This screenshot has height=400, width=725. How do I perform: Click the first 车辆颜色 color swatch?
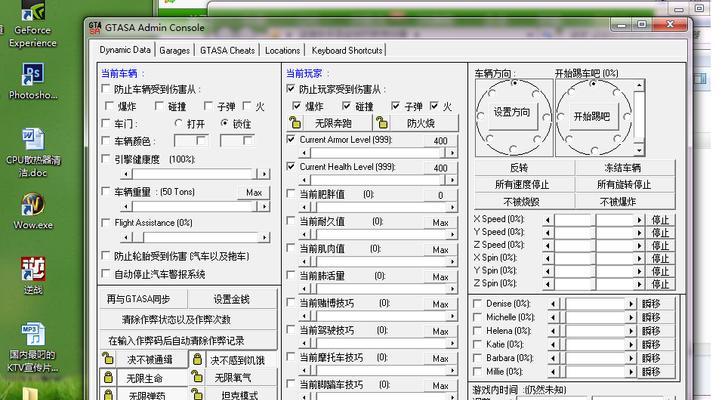[190, 141]
